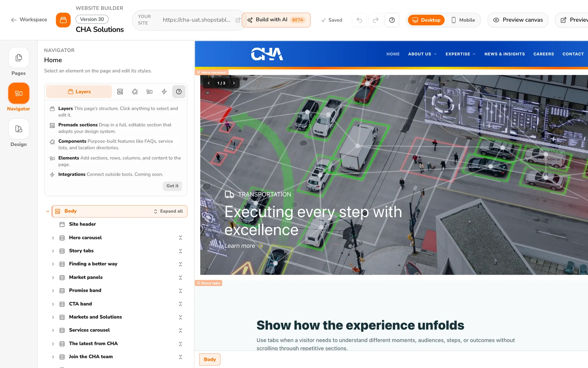
Task: Click Body breadcrumb at canvas bottom
Action: pyautogui.click(x=210, y=359)
